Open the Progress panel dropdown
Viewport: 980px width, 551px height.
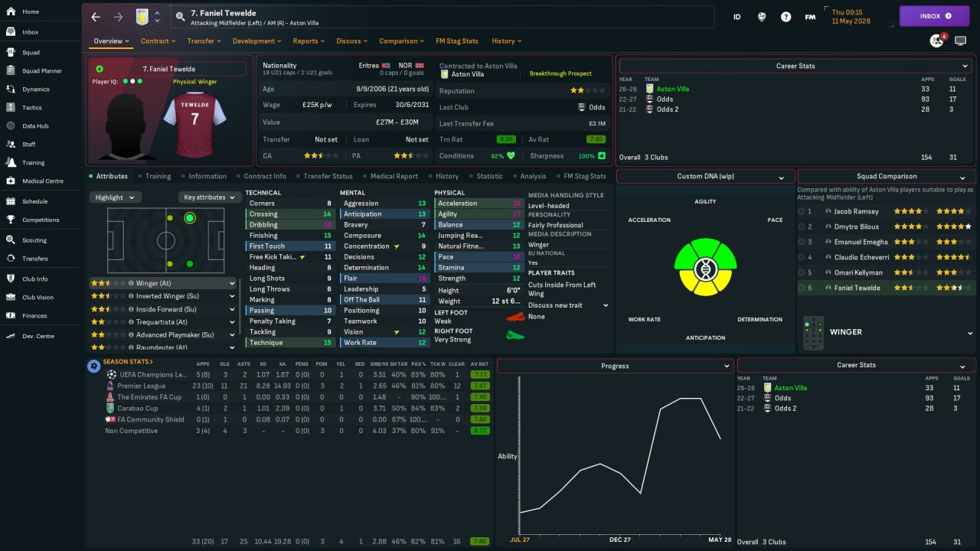point(614,366)
